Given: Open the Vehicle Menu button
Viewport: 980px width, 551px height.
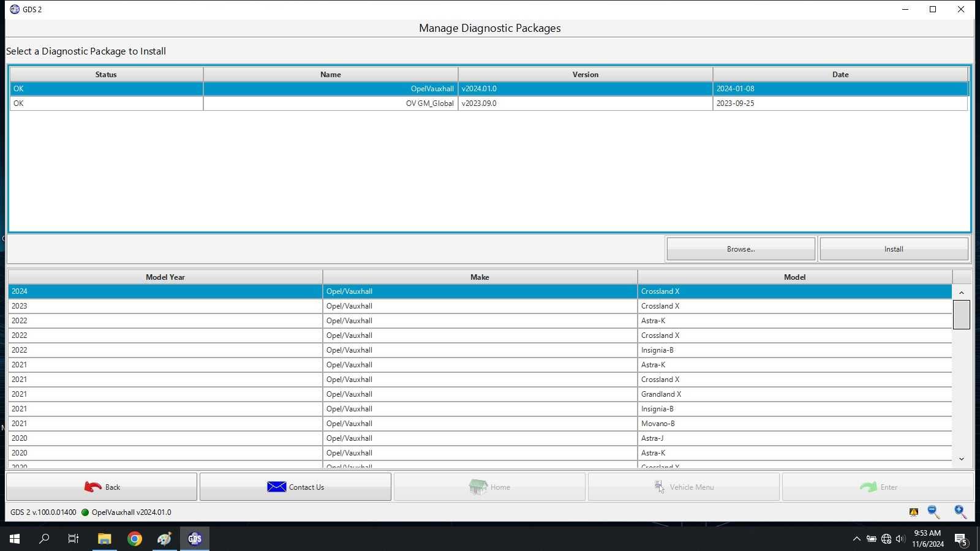Looking at the screenshot, I should coord(684,487).
